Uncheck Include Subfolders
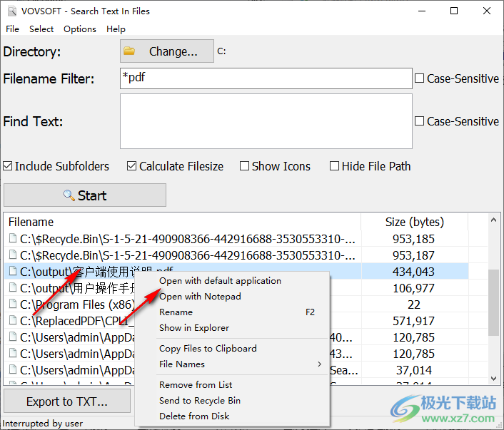The width and height of the screenshot is (504, 430). click(x=56, y=166)
